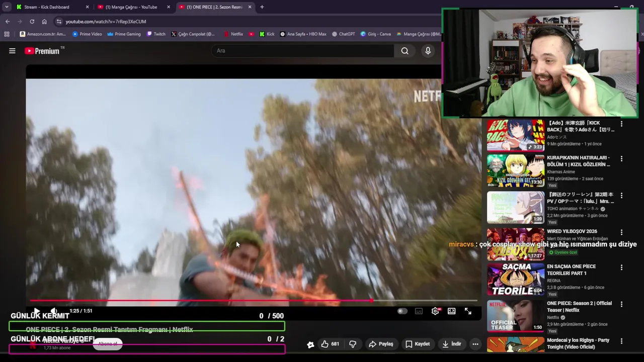Open options menu for Official Teaser video

click(x=622, y=304)
